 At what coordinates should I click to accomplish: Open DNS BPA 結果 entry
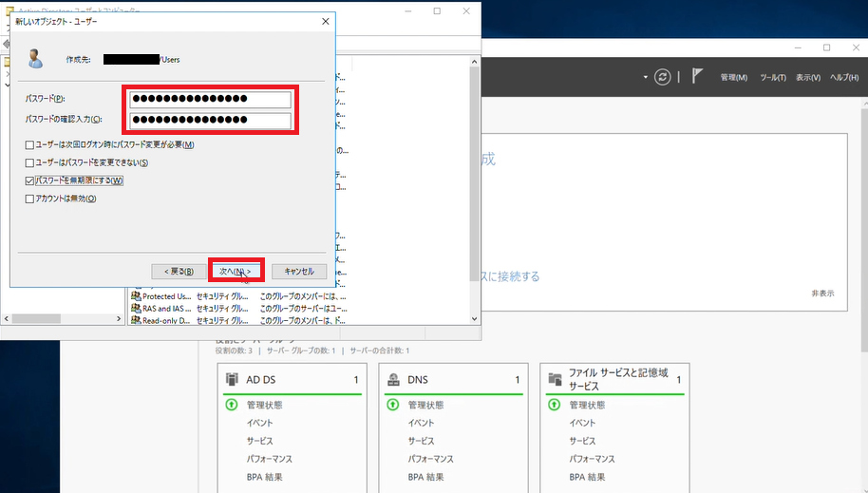point(425,477)
